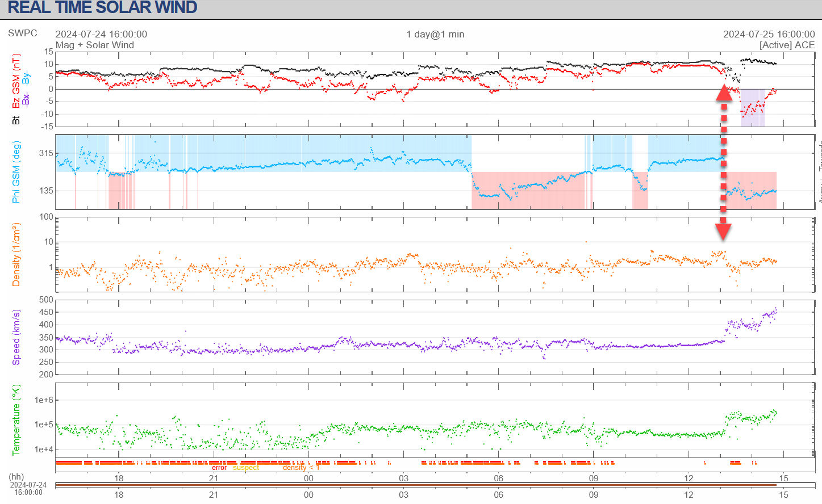Toggle the red Bz GSM label
The height and width of the screenshot is (504, 822).
click(x=16, y=81)
